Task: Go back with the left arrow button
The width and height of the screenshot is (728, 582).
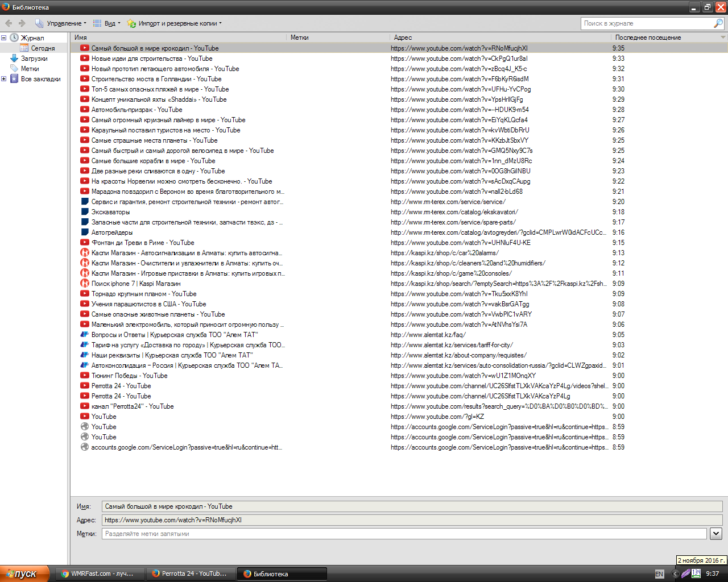Action: click(9, 23)
